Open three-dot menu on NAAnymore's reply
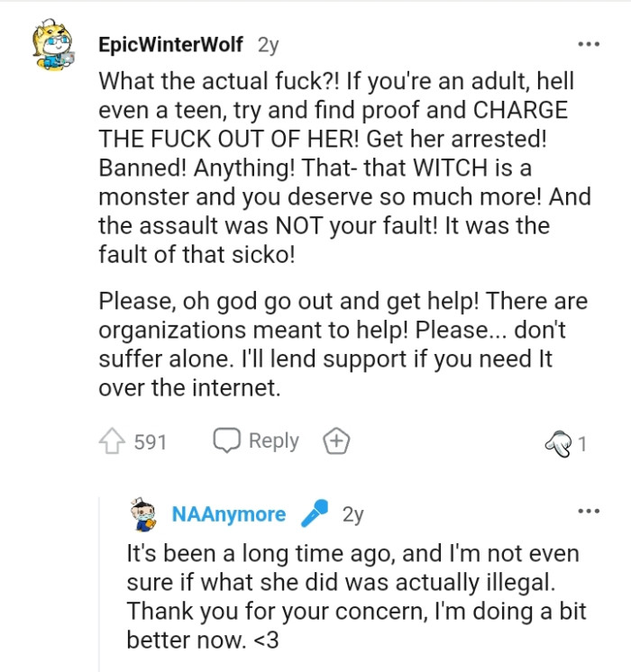631x672 pixels. pyautogui.click(x=588, y=512)
